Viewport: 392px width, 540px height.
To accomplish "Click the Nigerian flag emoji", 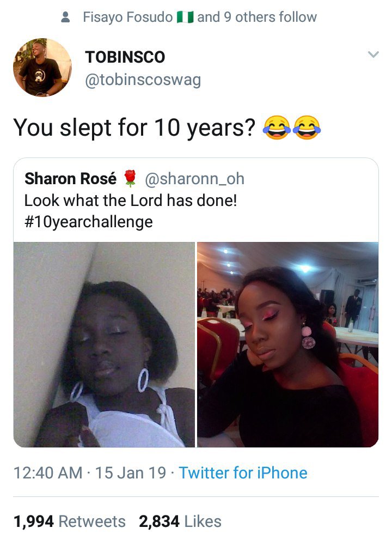I will click(x=185, y=17).
